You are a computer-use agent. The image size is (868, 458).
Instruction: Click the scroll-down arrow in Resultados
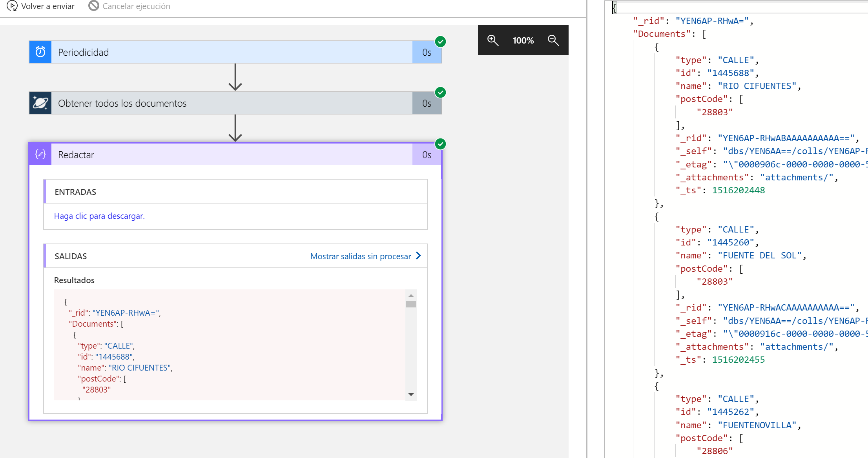(x=411, y=394)
